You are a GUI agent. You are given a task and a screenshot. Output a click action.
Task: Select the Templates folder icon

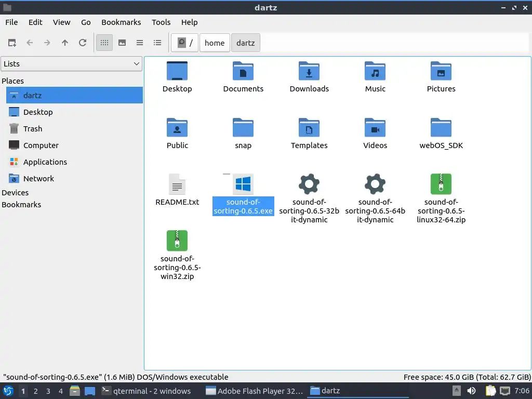pos(309,134)
